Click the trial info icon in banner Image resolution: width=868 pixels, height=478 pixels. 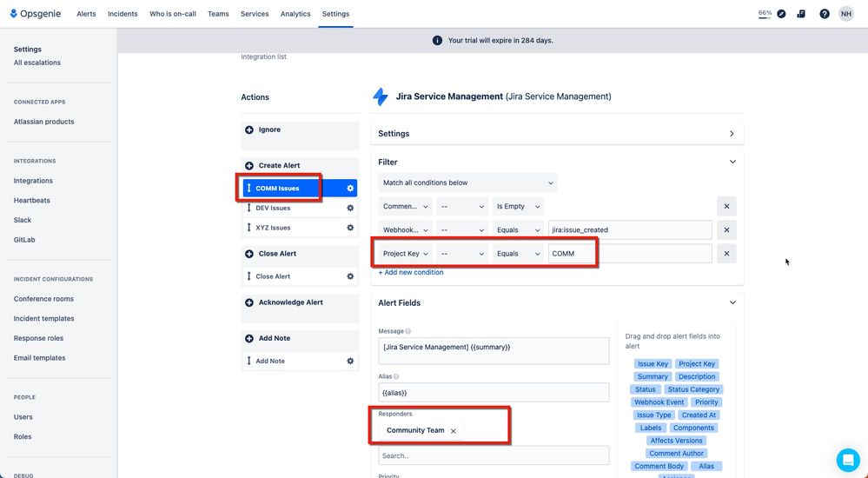click(437, 41)
